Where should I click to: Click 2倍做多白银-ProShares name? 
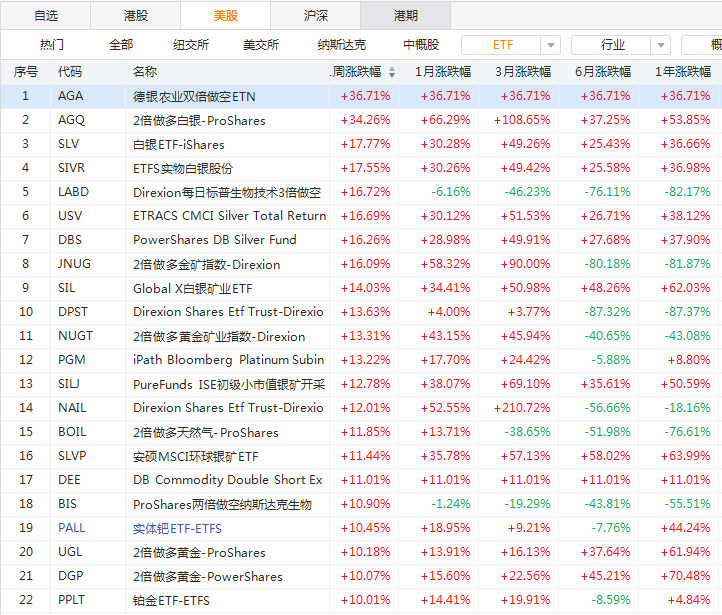199,121
